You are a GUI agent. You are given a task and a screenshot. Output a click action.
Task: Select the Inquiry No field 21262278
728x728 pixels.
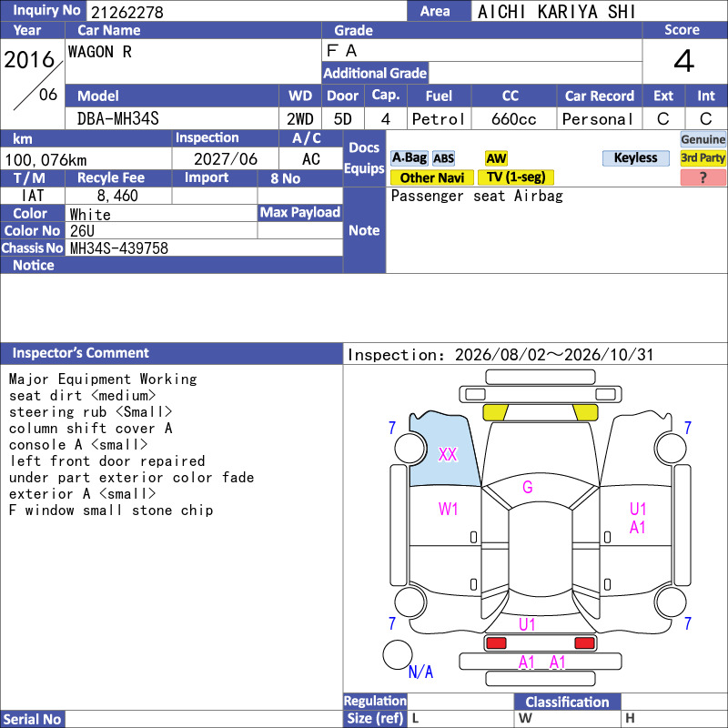tap(247, 11)
